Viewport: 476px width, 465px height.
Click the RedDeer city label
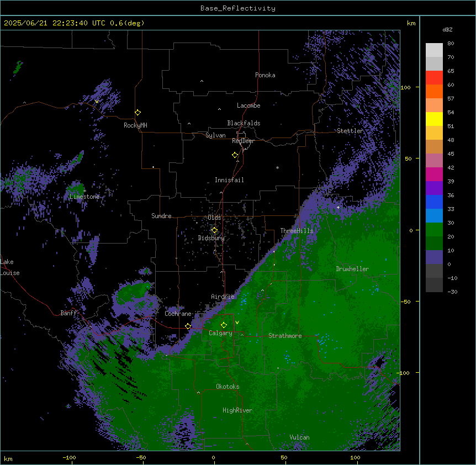click(243, 141)
